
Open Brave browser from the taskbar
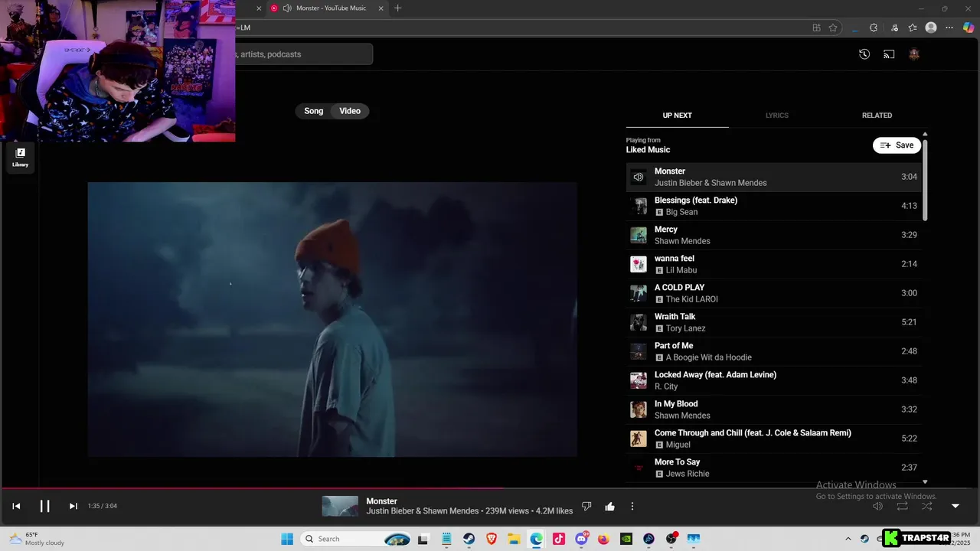[x=491, y=539]
